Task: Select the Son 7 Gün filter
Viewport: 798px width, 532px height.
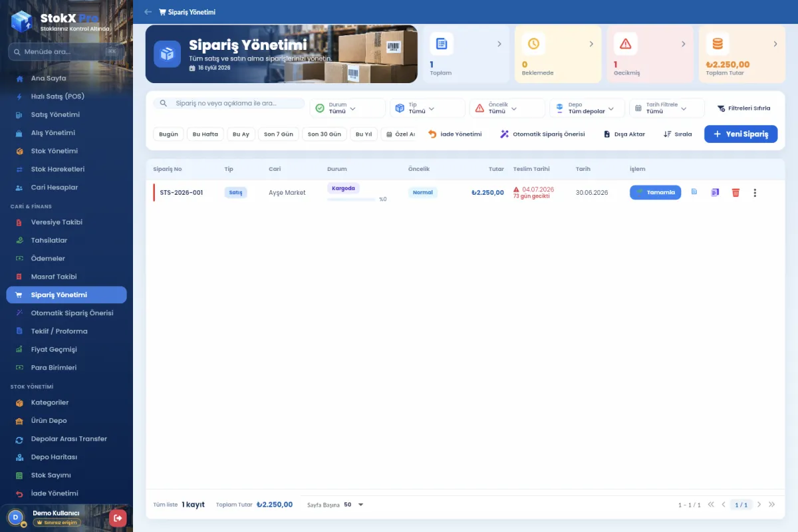Action: 279,134
